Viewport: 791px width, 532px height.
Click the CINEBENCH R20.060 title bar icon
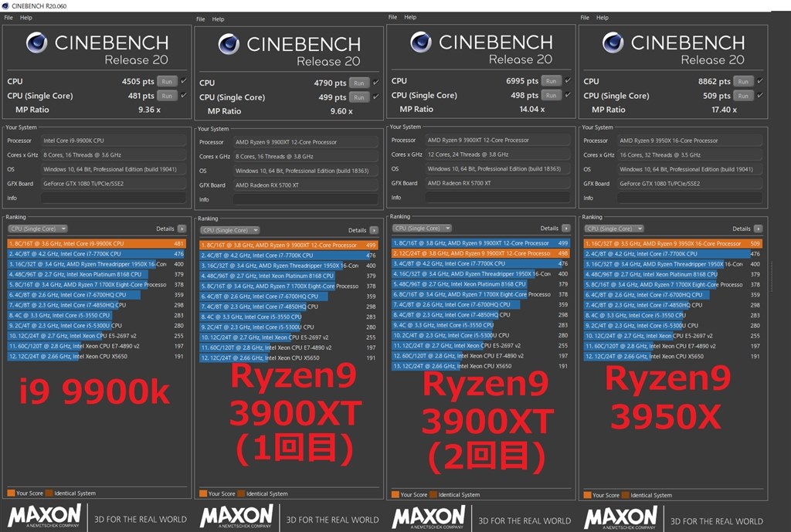(x=5, y=6)
